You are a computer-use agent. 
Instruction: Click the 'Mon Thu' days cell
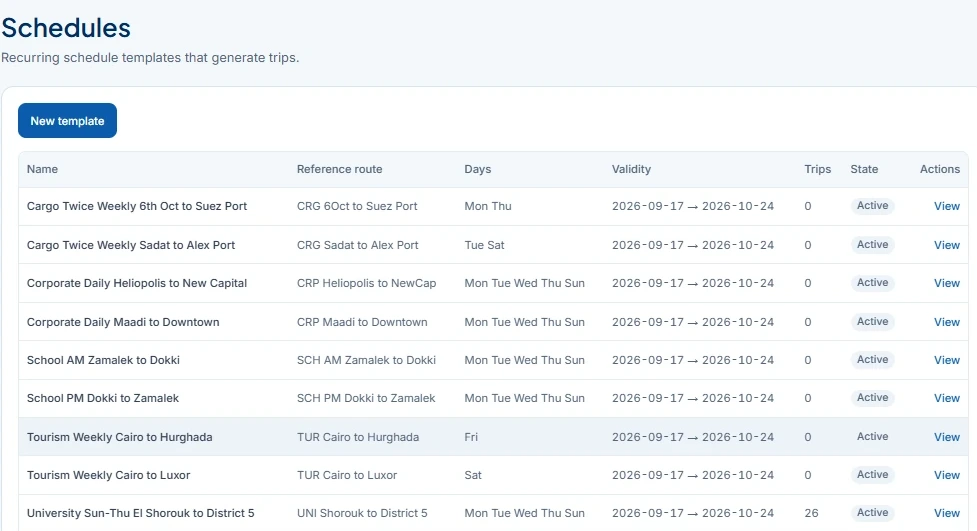coord(488,206)
